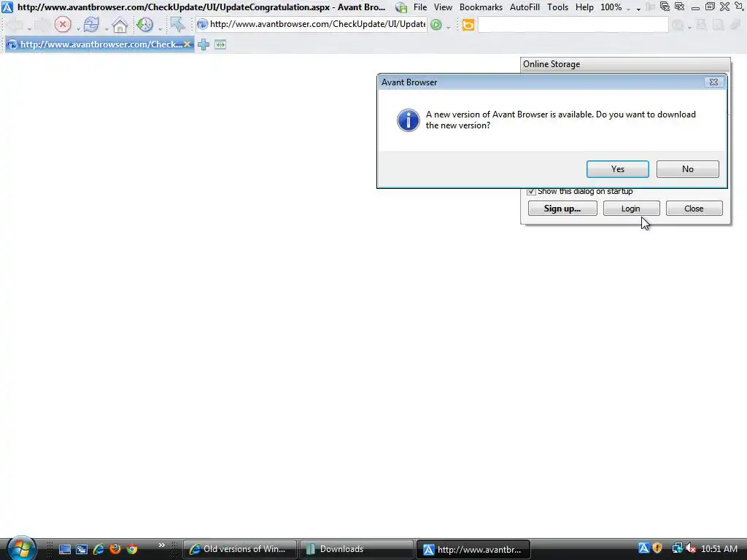Click the 10:51 AM clock

tap(719, 548)
